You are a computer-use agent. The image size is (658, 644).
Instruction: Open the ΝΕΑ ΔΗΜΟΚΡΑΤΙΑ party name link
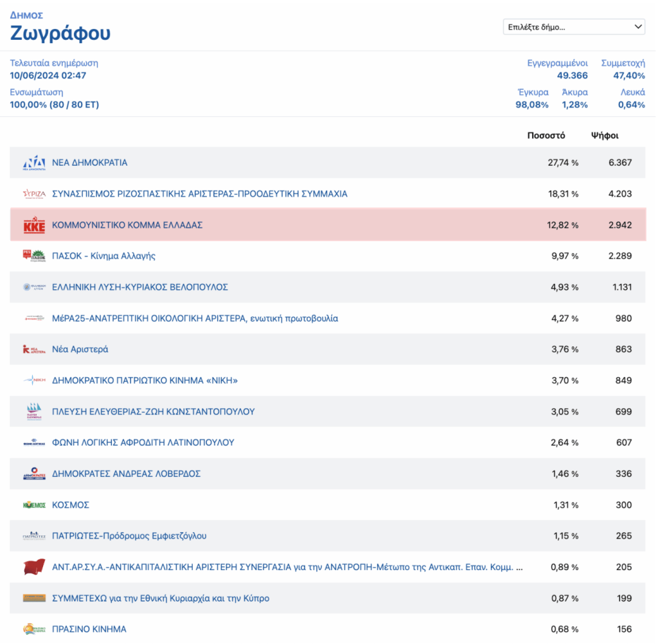pyautogui.click(x=89, y=163)
